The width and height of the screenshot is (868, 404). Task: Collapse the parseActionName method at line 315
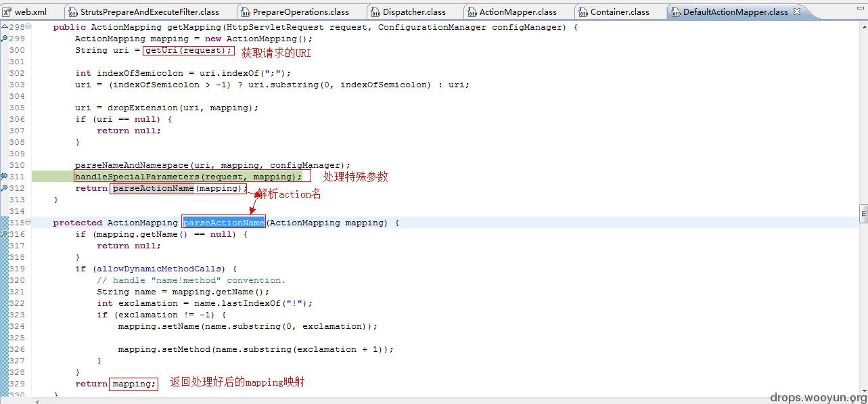(x=28, y=223)
